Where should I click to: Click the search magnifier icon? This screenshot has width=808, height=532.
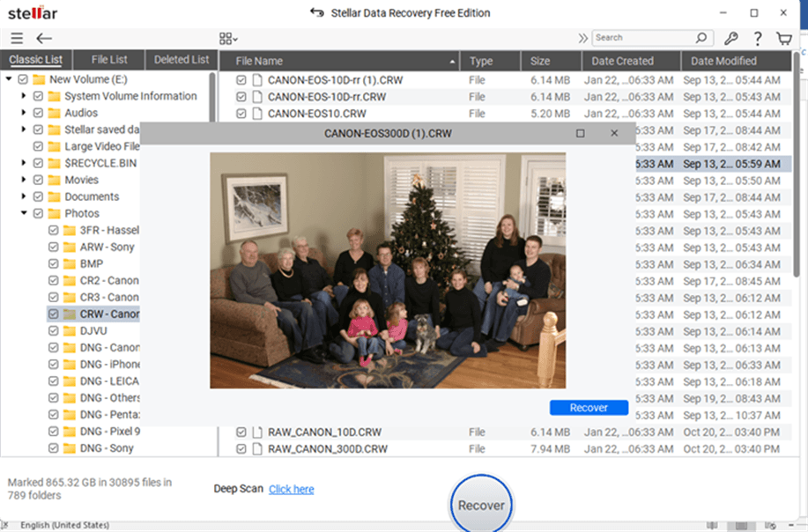[701, 38]
